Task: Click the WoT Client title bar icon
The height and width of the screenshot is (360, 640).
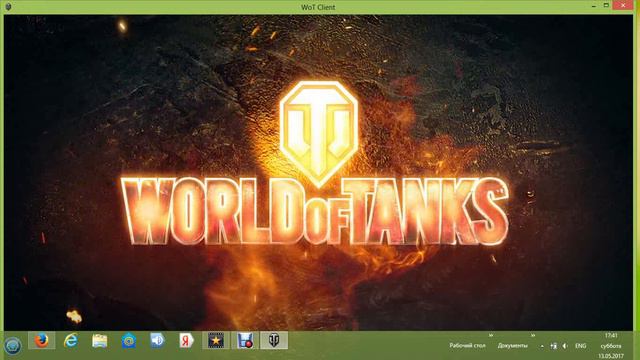Action: pos(8,7)
